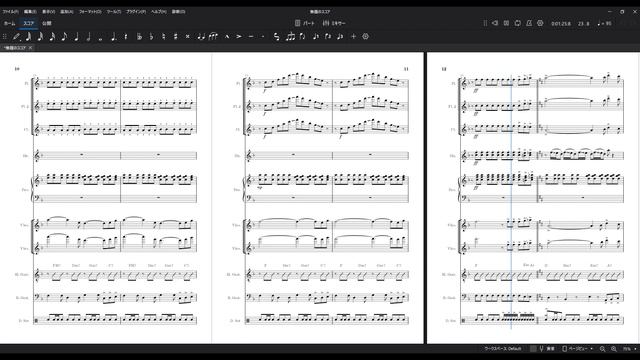Open the tuplet tool

290,37
